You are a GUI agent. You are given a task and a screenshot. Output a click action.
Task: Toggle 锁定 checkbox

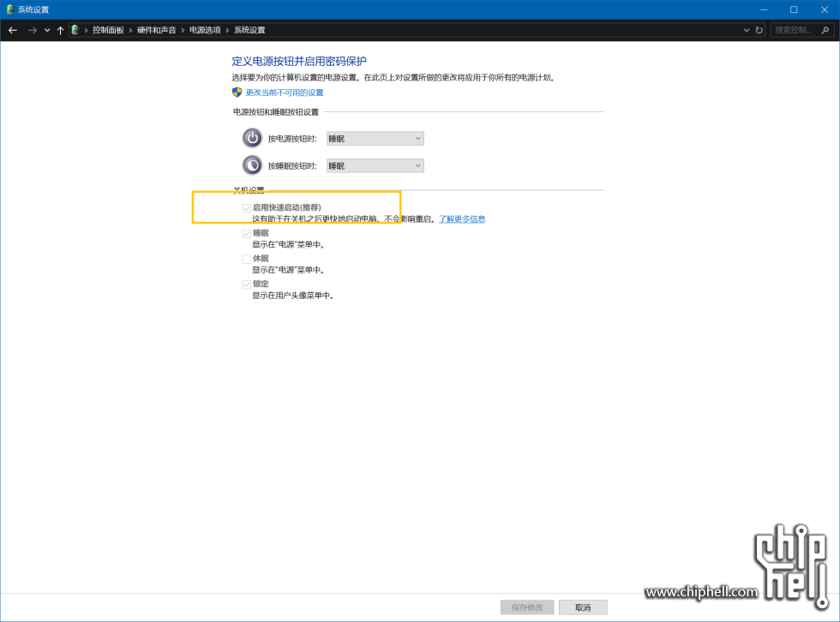point(247,284)
